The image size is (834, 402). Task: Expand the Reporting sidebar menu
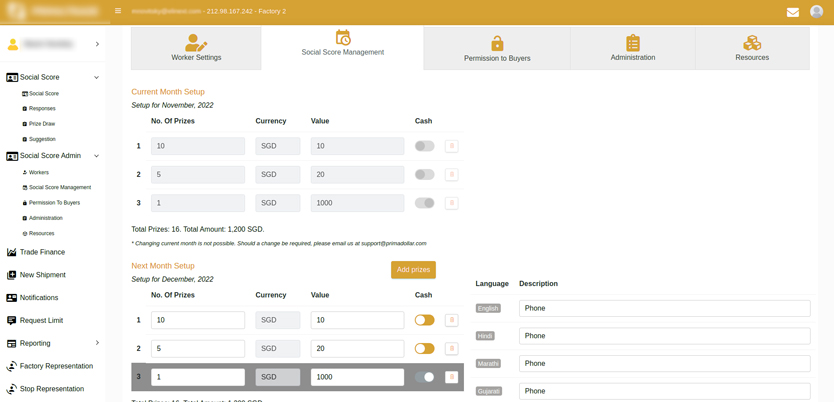pyautogui.click(x=96, y=343)
